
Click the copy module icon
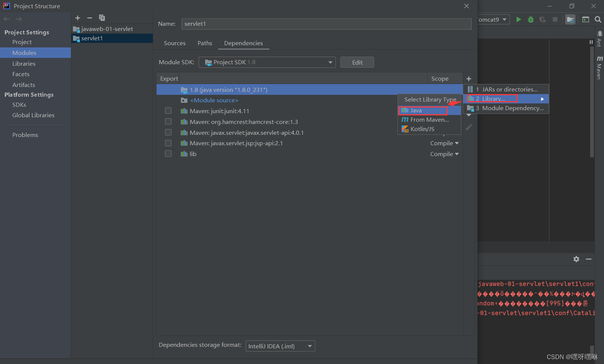(x=102, y=18)
